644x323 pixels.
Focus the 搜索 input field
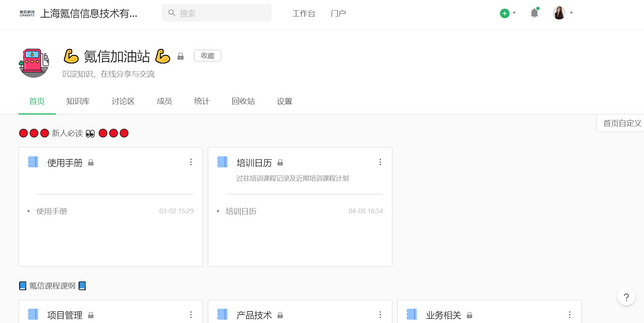click(x=217, y=13)
